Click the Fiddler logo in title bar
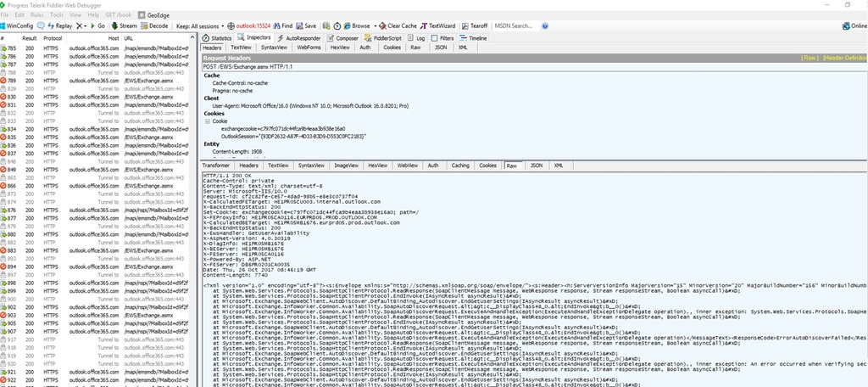Screen dimensions: 868x387 coord(3,4)
